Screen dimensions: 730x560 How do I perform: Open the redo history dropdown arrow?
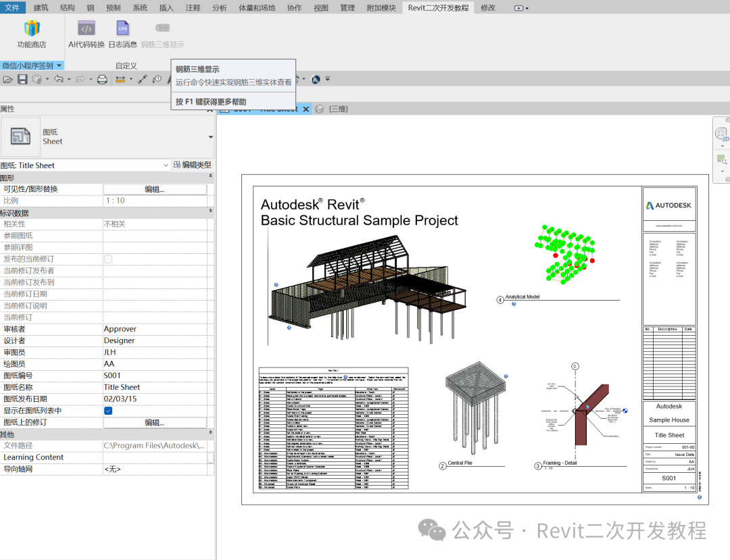[x=91, y=80]
